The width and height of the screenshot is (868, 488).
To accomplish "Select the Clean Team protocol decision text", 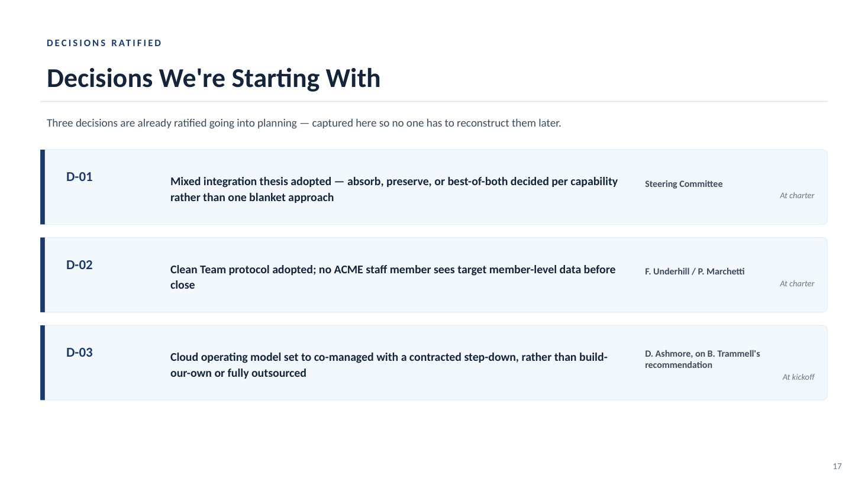I will click(393, 277).
